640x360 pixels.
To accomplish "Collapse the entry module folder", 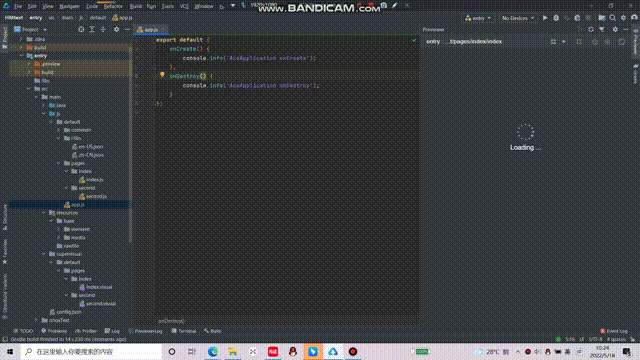I will point(21,56).
